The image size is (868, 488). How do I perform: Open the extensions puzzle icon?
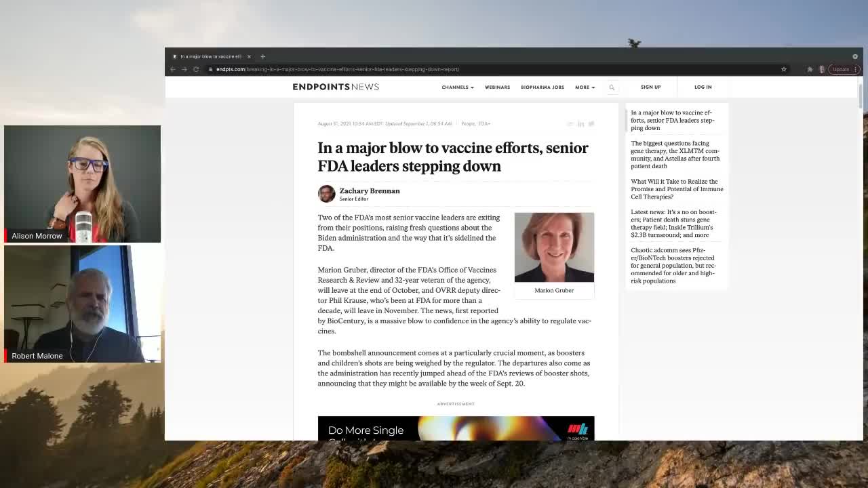pyautogui.click(x=810, y=69)
